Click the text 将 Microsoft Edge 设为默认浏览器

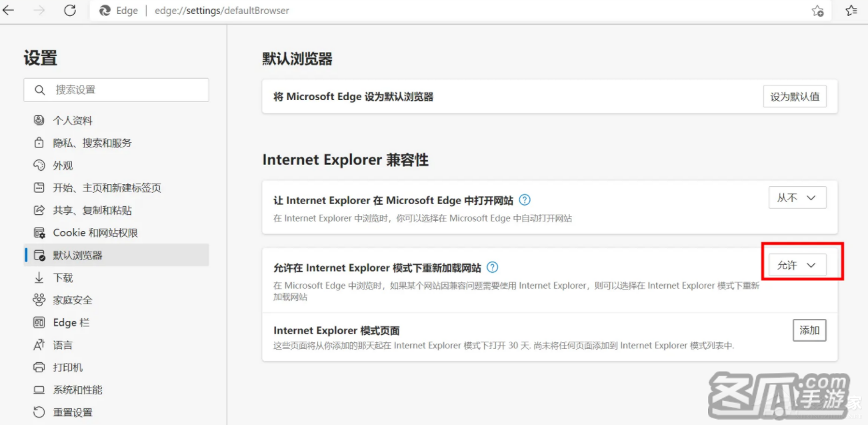point(353,97)
